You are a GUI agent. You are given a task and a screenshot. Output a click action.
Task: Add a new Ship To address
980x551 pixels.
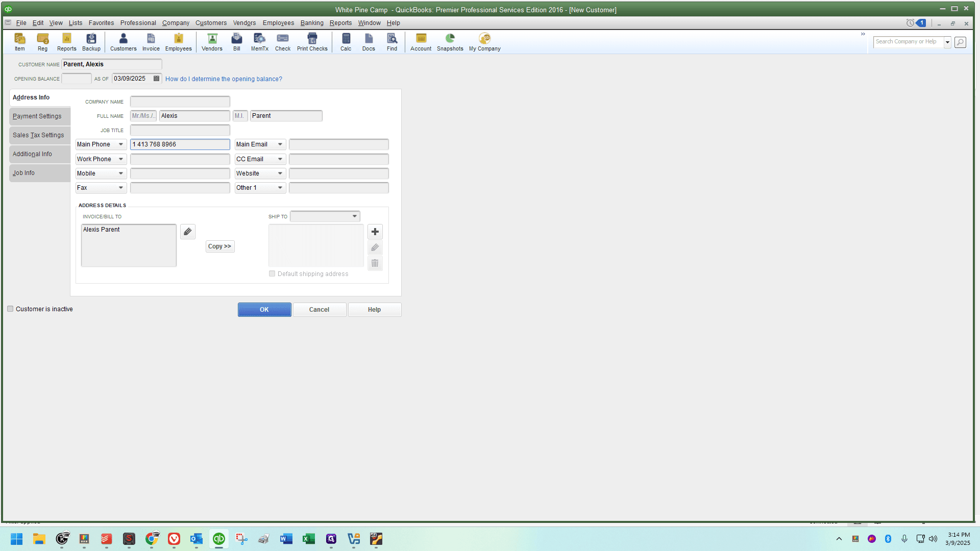click(375, 232)
